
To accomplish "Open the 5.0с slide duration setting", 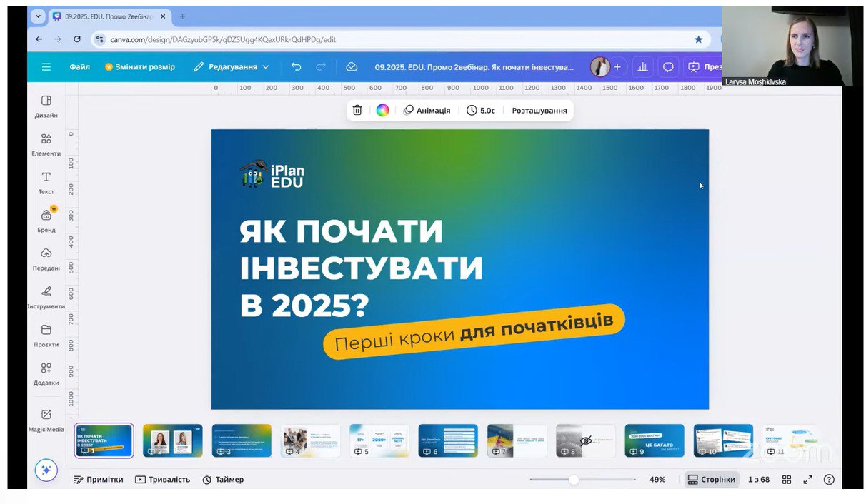I will point(481,111).
